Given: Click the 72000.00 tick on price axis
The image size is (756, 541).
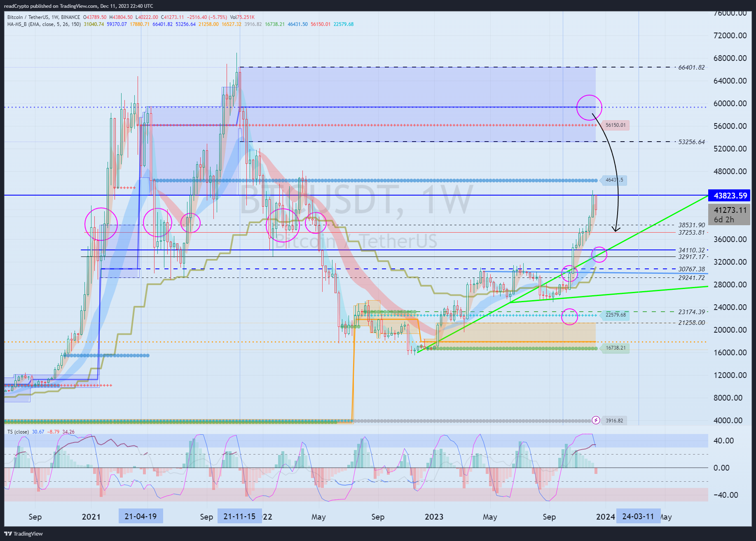Looking at the screenshot, I should [x=730, y=35].
